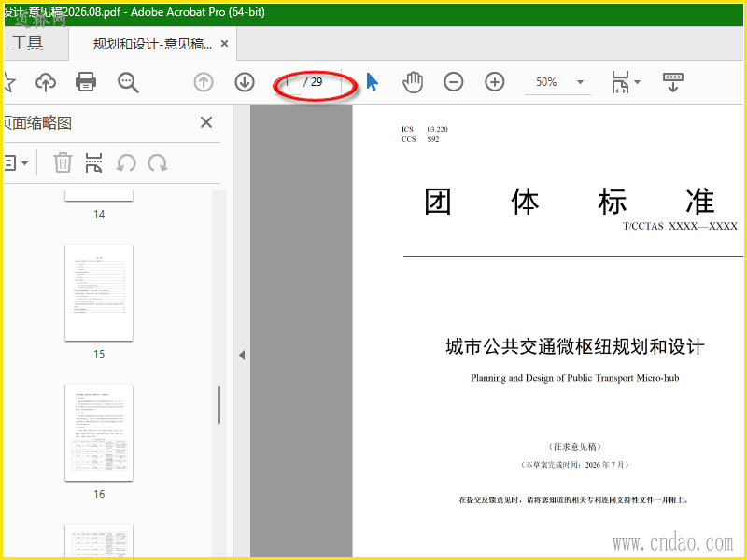Click the upload to cloud icon

(x=46, y=82)
